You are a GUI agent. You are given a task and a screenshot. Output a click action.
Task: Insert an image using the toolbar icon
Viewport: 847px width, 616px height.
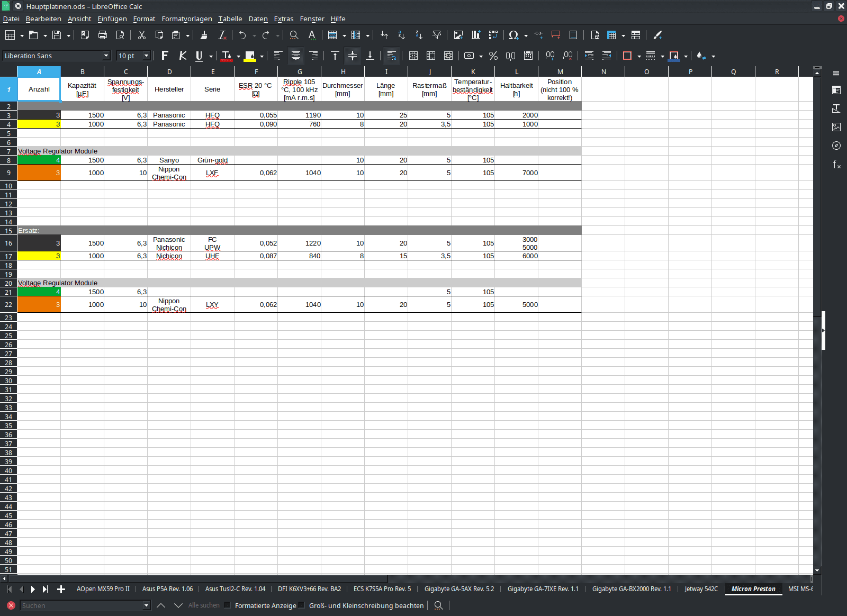pyautogui.click(x=458, y=35)
